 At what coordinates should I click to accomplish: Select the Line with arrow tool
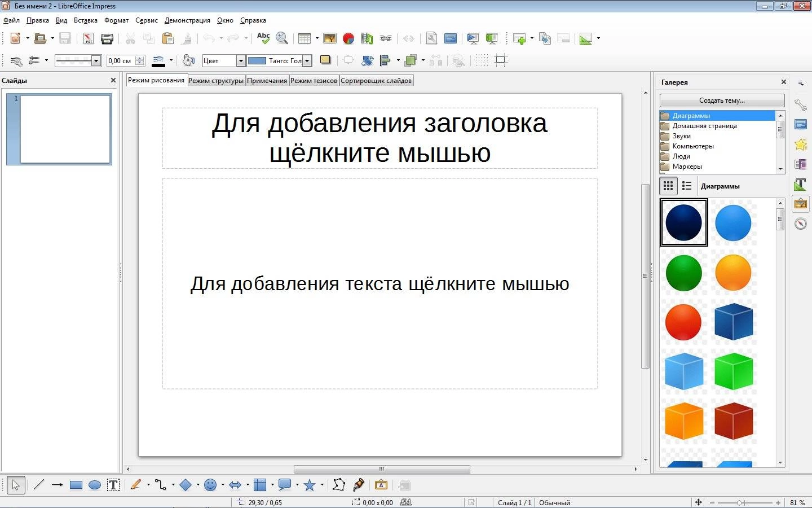58,484
